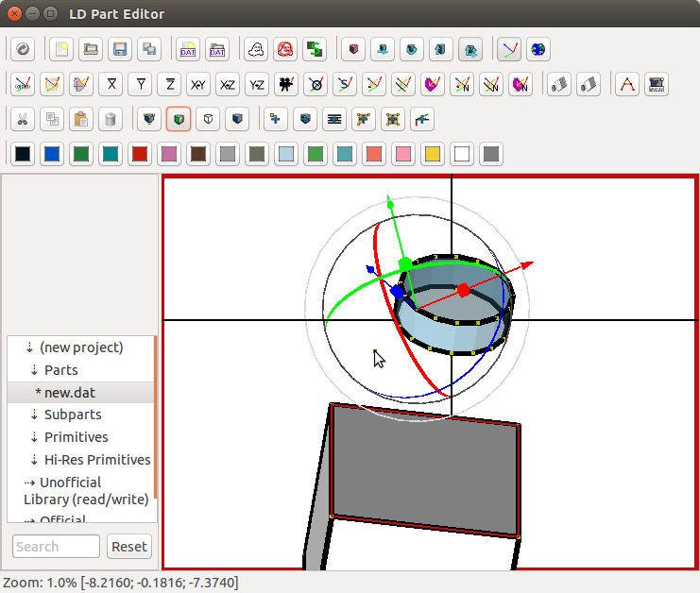Pick the yellow color swatch
Screen dimensions: 700x593
point(433,153)
